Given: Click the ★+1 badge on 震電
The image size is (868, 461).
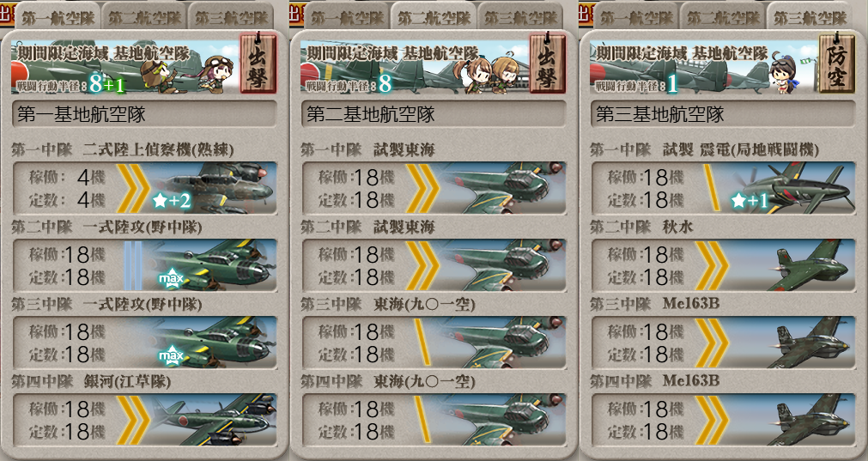Looking at the screenshot, I should [x=750, y=200].
